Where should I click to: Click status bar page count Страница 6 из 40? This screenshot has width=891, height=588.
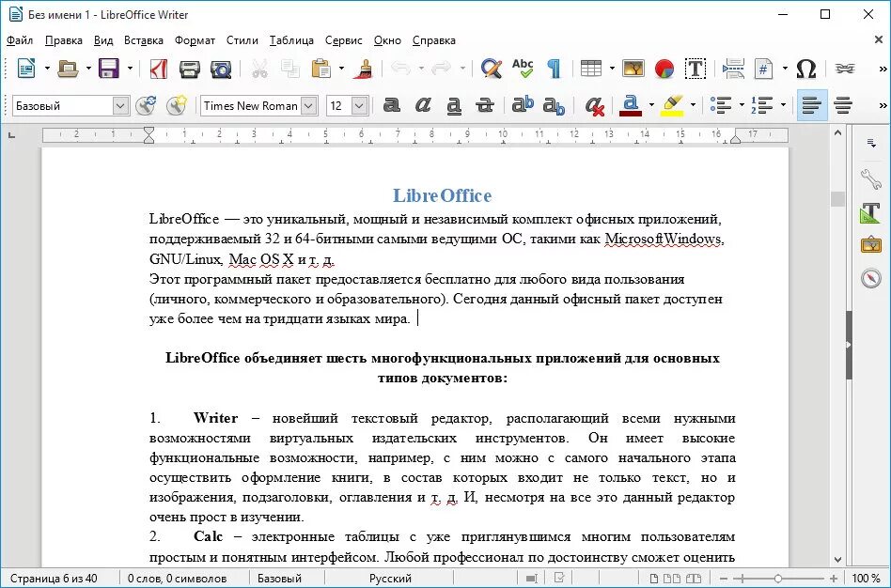click(x=54, y=579)
